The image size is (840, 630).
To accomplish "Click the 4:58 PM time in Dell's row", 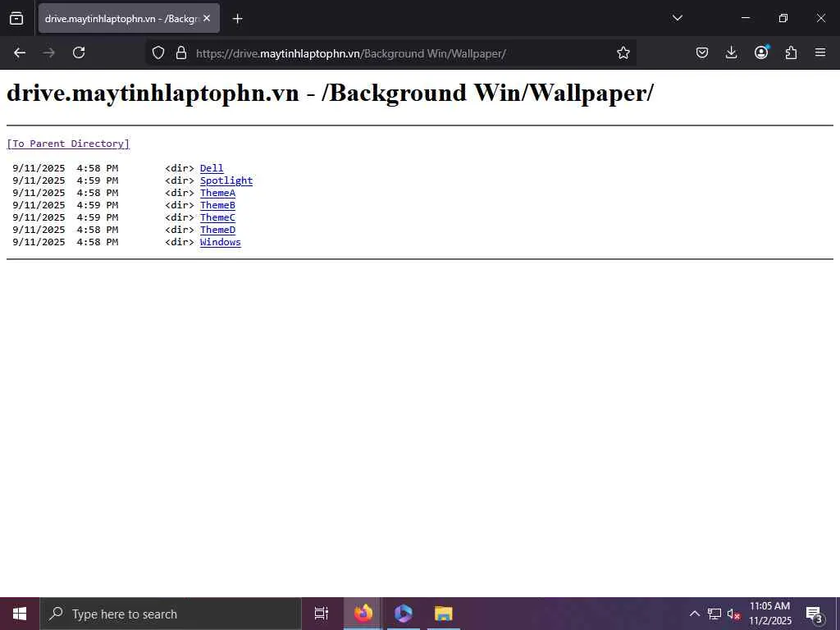I will pyautogui.click(x=97, y=168).
